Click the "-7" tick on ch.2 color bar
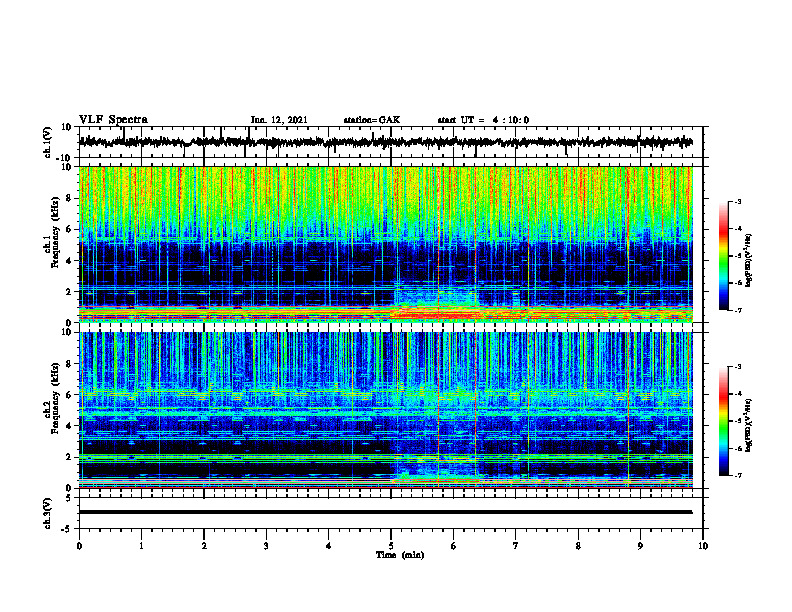792x612 pixels. 737,476
